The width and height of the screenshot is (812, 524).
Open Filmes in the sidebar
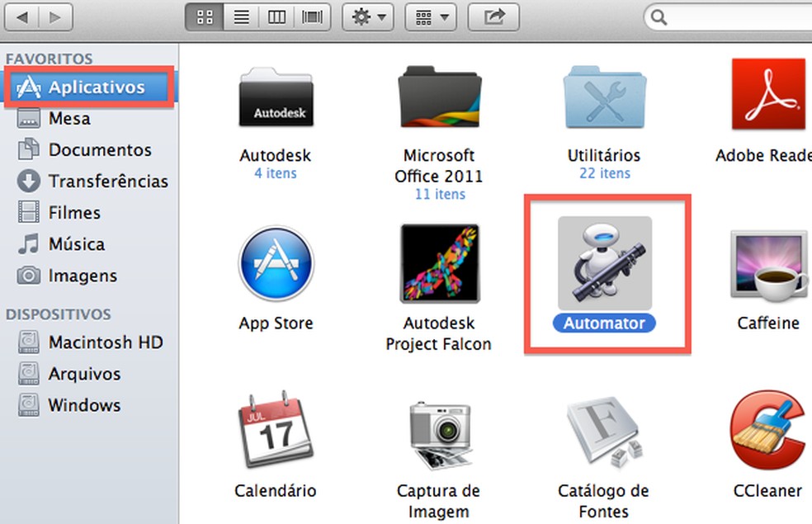click(x=89, y=213)
